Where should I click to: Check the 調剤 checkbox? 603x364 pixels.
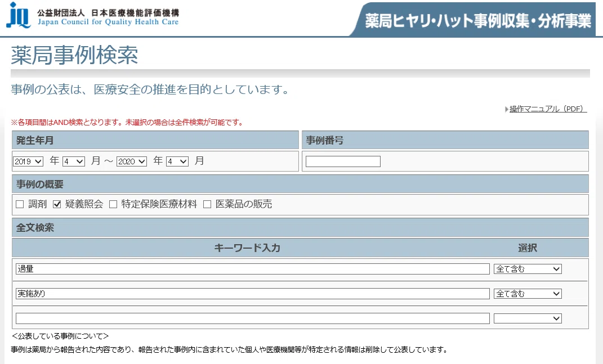point(20,204)
